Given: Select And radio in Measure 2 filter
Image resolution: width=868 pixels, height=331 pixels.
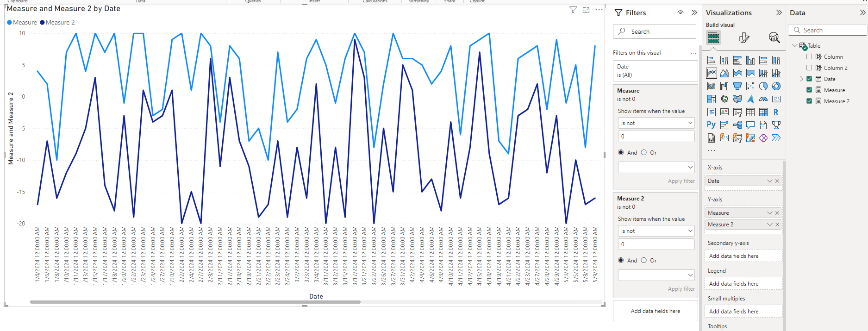Looking at the screenshot, I should click(x=621, y=260).
